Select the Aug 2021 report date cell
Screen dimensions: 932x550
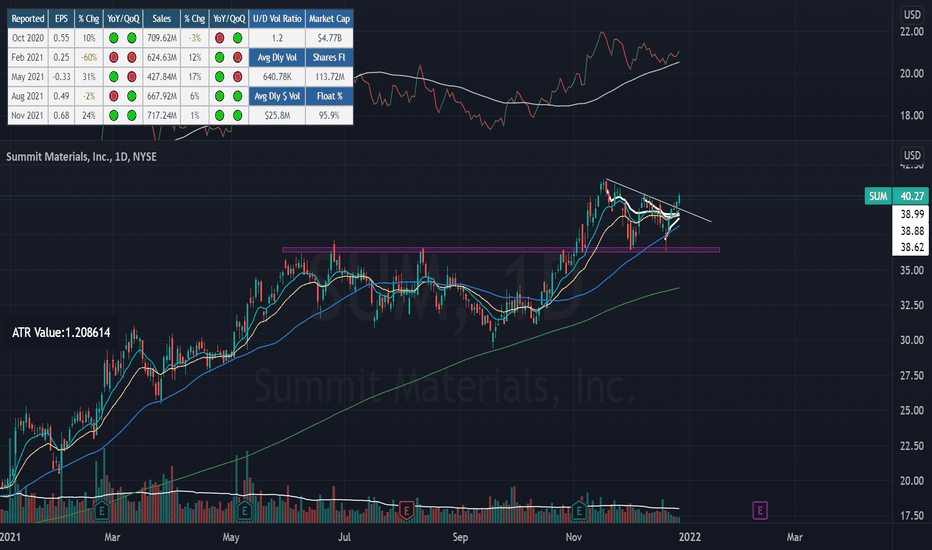(28, 96)
